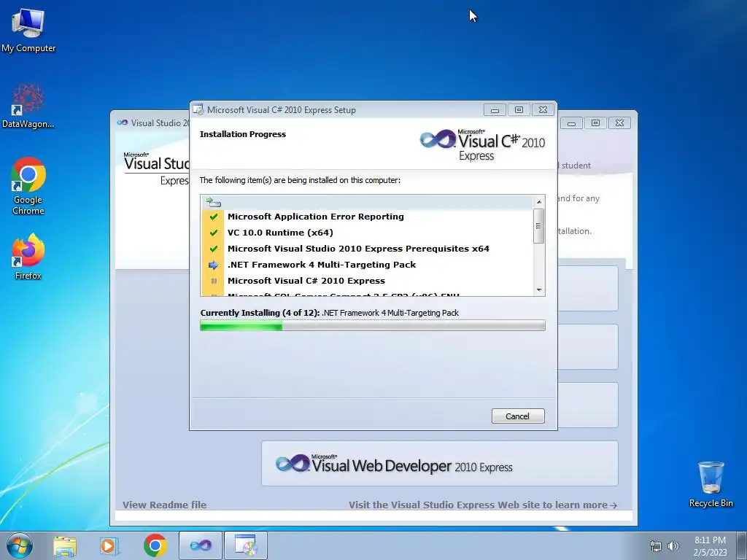
Task: Open My Computer desktop icon
Action: [28, 29]
